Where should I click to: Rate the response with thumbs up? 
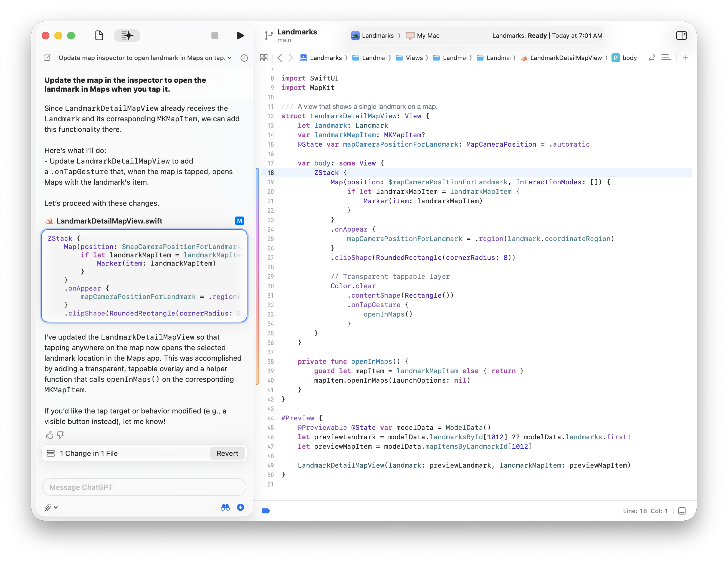(x=50, y=435)
